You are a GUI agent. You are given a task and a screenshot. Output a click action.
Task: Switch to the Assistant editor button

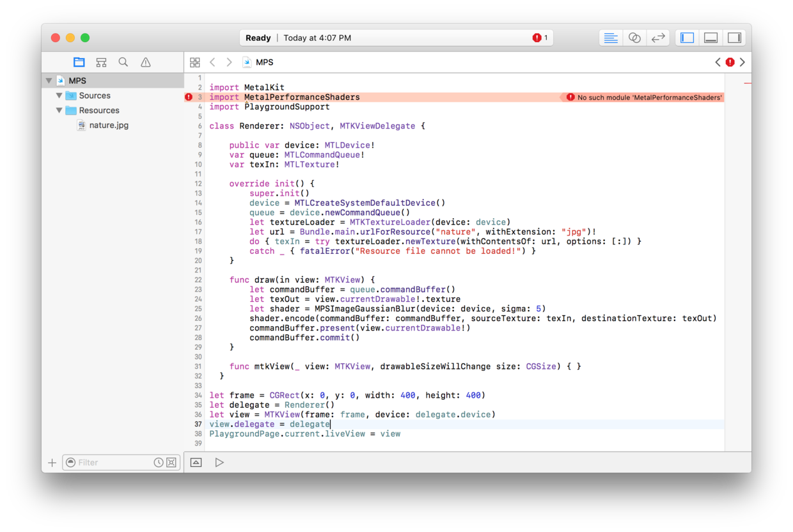coord(634,38)
